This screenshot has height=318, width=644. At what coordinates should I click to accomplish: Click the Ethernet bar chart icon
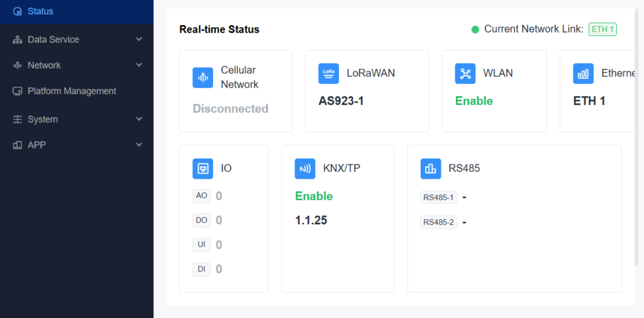point(583,73)
